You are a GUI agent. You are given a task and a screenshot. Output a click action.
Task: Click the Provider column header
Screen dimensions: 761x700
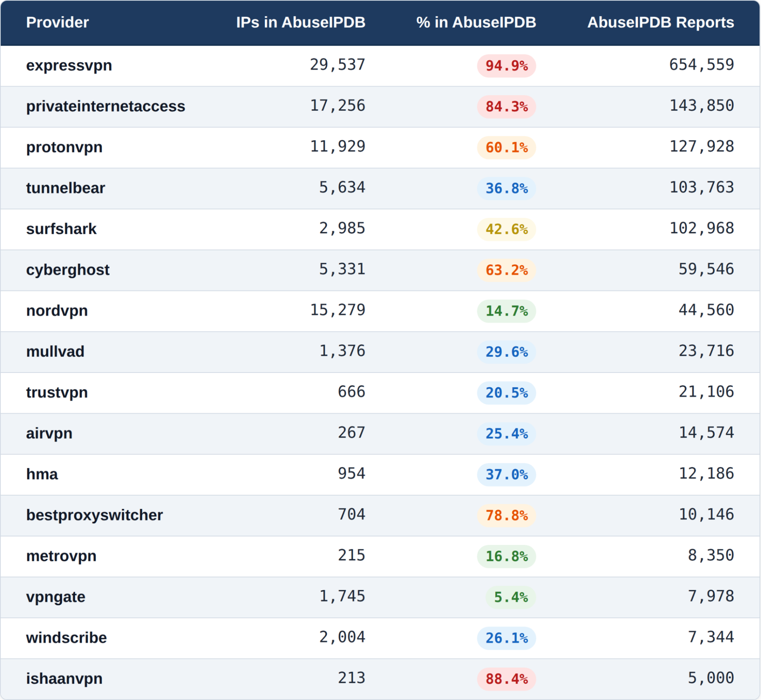click(57, 22)
